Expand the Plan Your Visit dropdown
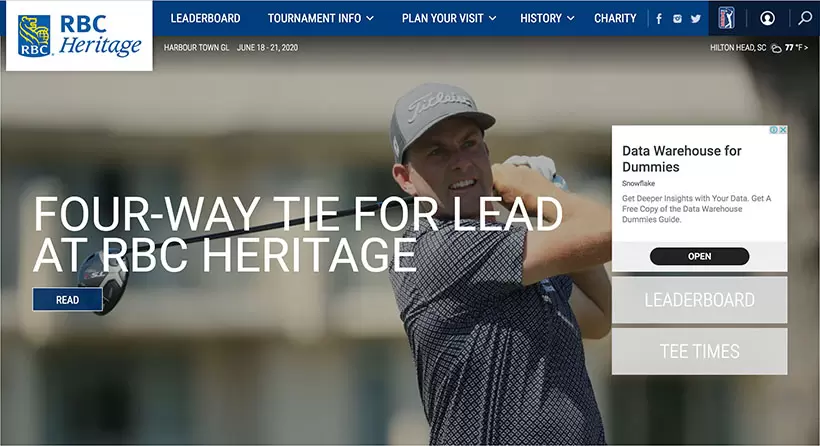 click(x=449, y=18)
